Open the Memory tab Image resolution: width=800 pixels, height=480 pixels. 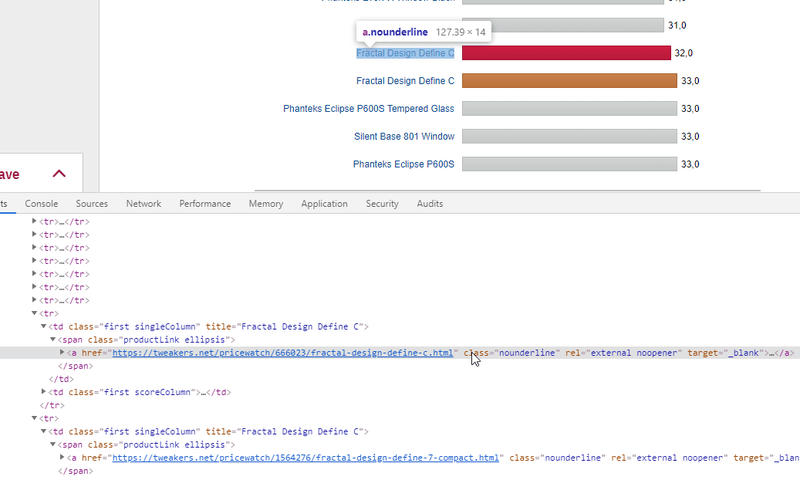pos(266,204)
